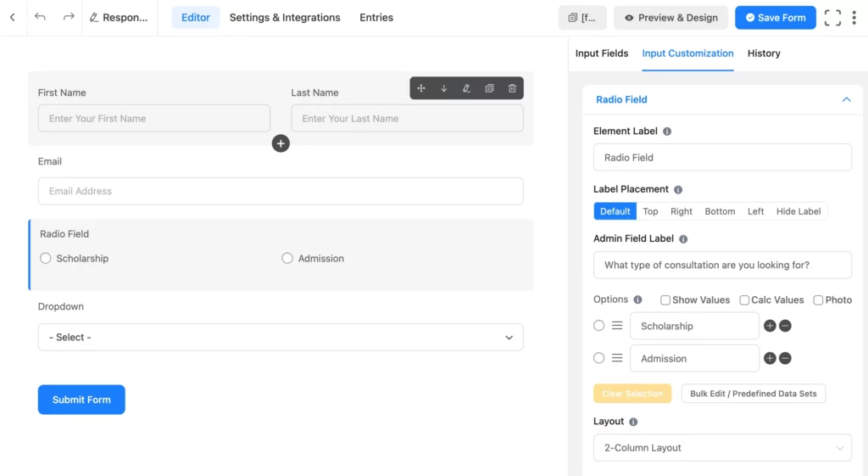Remove the Admission option with minus icon

(x=785, y=358)
